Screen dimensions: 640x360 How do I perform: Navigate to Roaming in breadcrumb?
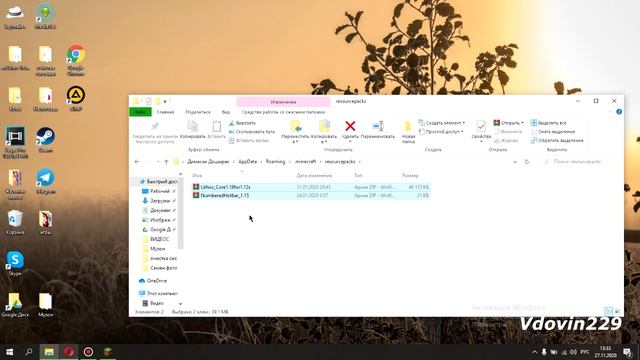pos(276,162)
